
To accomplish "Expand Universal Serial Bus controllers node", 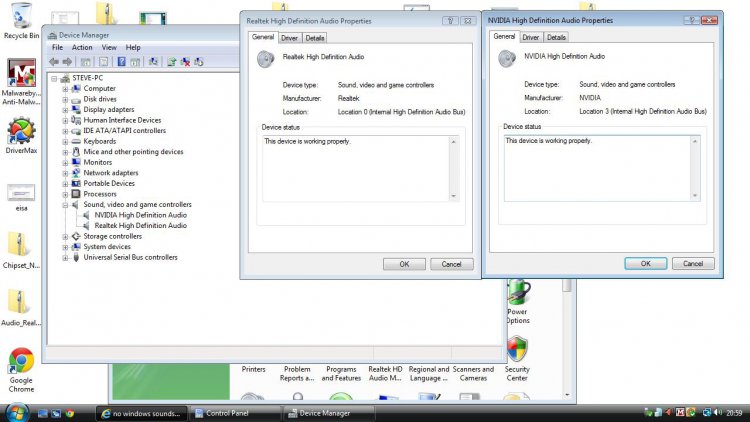I will pos(65,257).
